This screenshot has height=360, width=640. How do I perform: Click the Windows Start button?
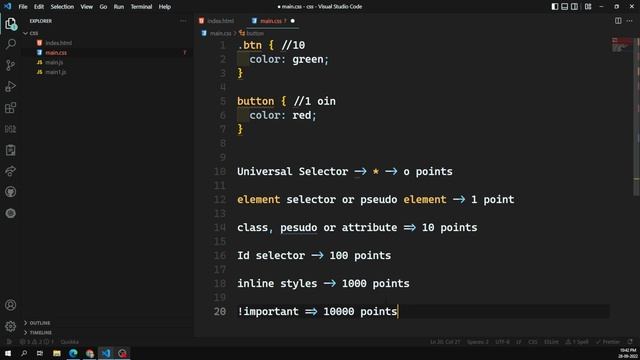coord(8,353)
